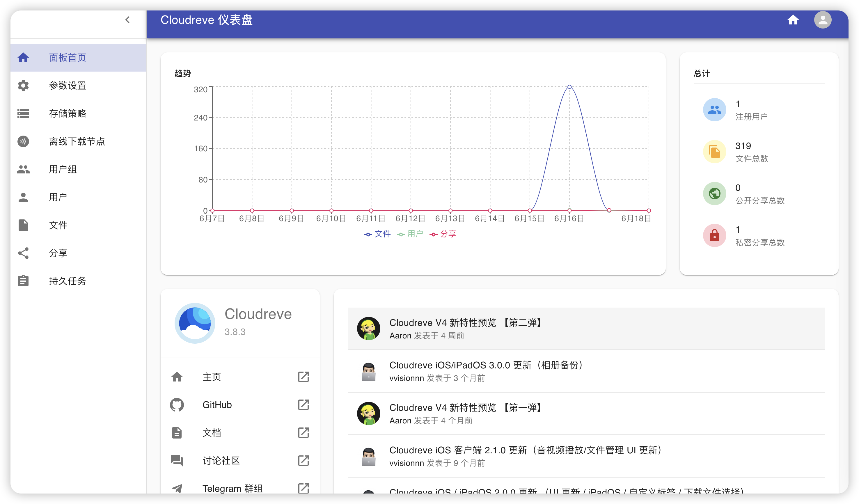Toggle the 分享 series in chart legend
The height and width of the screenshot is (504, 859).
[x=443, y=234]
